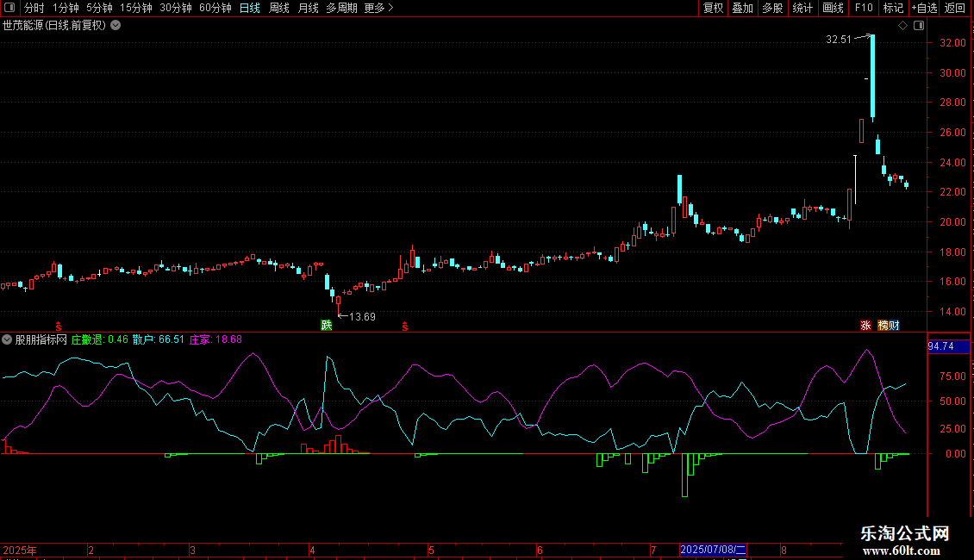Viewport: 974px width, 560px height.
Task: Select the 分时 intraday tab
Action: pyautogui.click(x=34, y=8)
